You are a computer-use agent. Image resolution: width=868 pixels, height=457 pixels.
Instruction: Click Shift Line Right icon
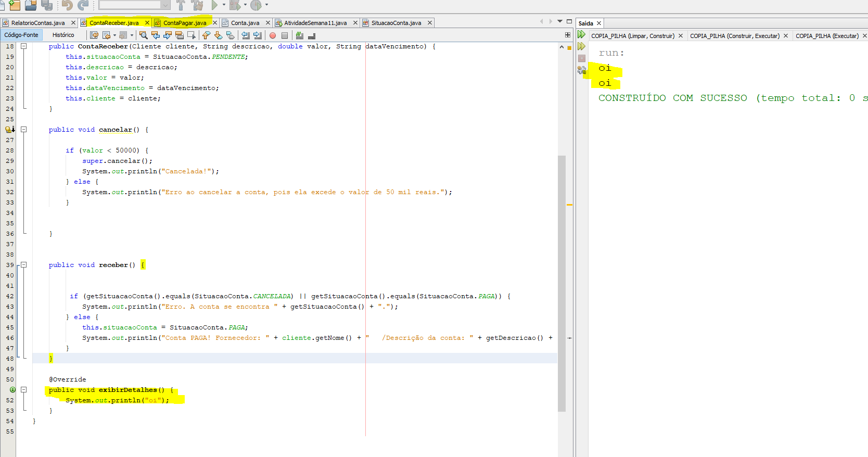point(258,35)
